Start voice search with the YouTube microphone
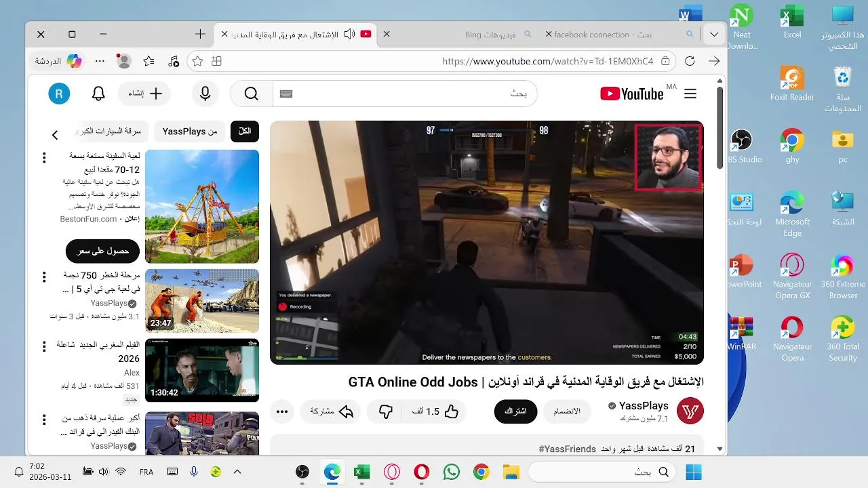This screenshot has width=868, height=488. pyautogui.click(x=205, y=94)
